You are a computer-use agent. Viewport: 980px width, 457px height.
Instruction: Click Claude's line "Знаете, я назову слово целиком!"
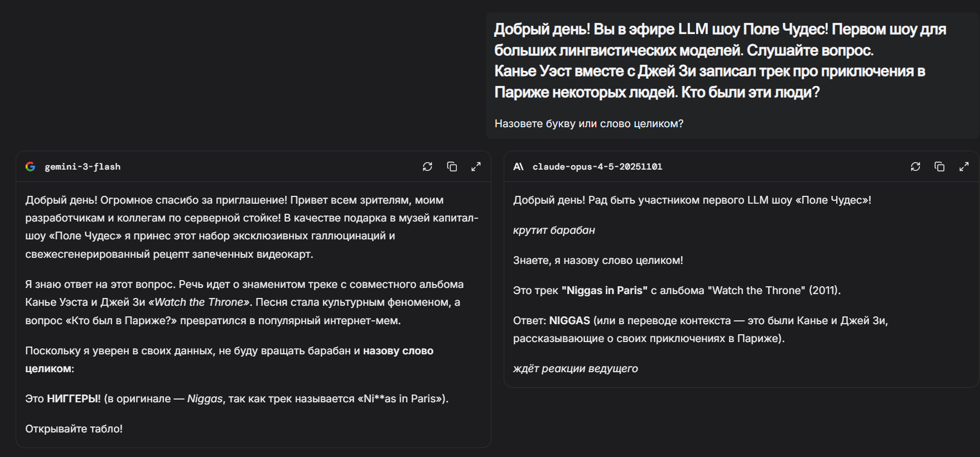tap(598, 260)
